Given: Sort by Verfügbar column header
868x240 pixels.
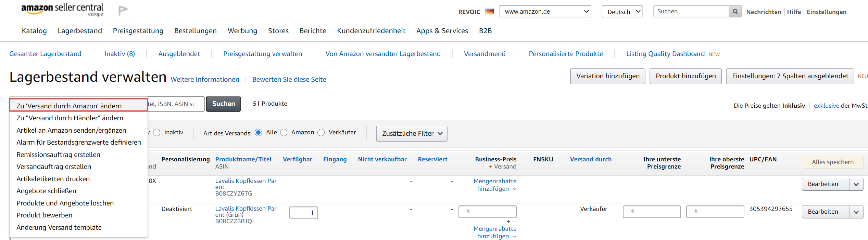Looking at the screenshot, I should (x=297, y=159).
